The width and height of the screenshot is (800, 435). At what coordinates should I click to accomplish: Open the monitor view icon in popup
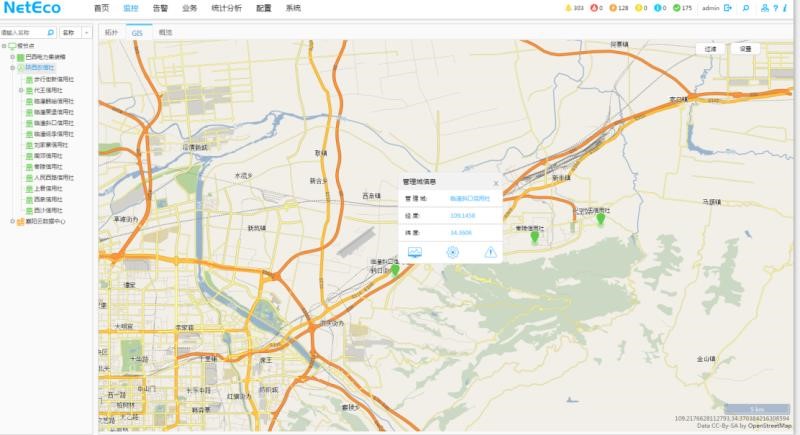(414, 252)
